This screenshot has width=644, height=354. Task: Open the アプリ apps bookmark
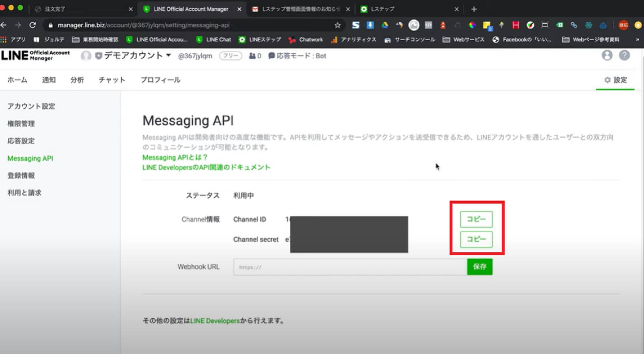pyautogui.click(x=13, y=39)
